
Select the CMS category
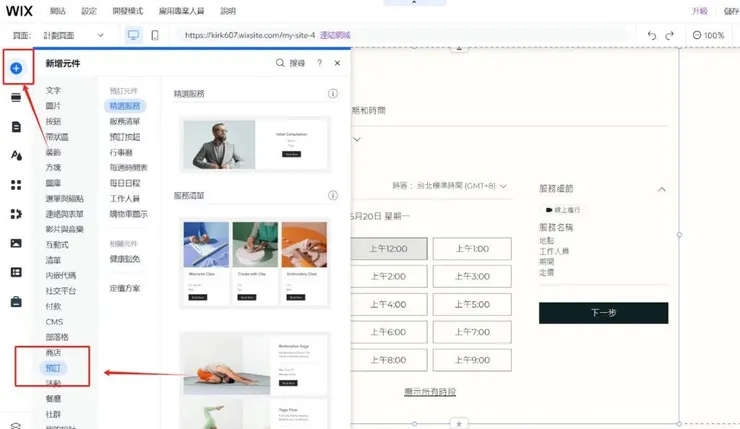point(54,322)
